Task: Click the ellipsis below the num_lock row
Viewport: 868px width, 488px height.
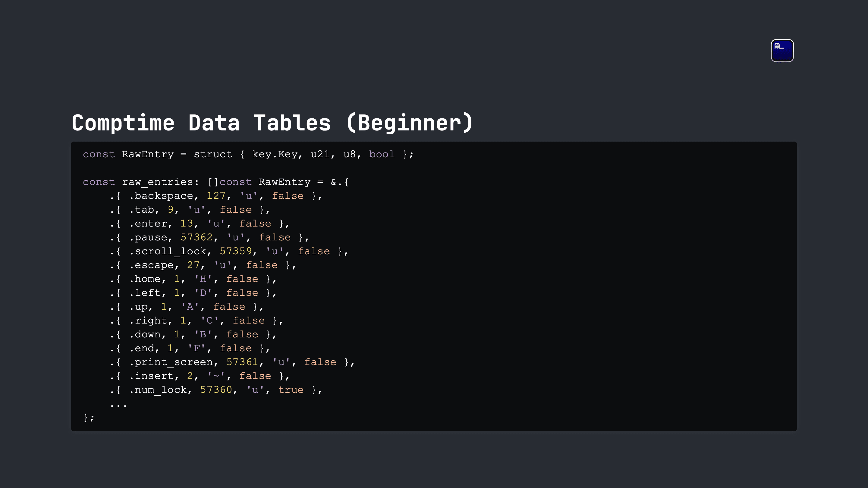Action: click(x=118, y=405)
